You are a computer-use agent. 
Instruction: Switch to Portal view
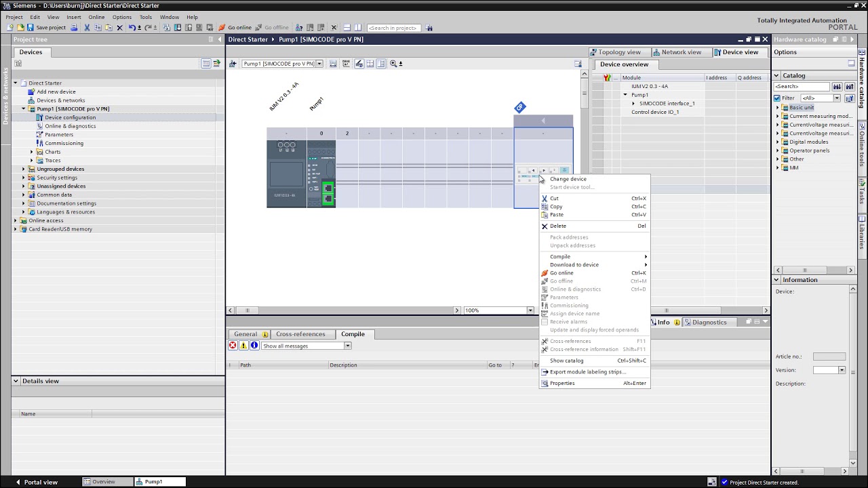[36, 482]
